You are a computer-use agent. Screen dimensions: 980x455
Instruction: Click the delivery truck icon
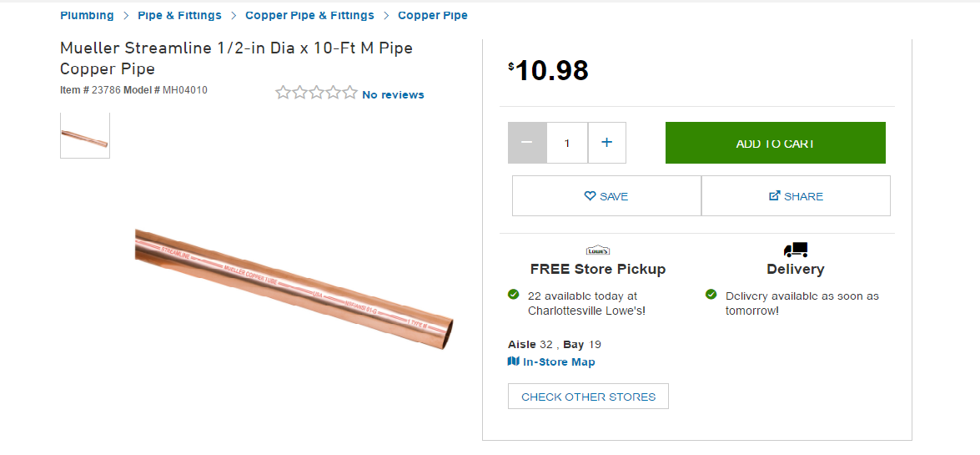pyautogui.click(x=796, y=250)
